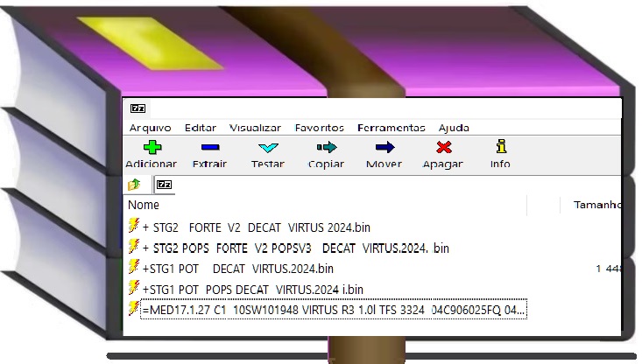
Task: Click the 7z icon in address bar
Action: coord(163,185)
